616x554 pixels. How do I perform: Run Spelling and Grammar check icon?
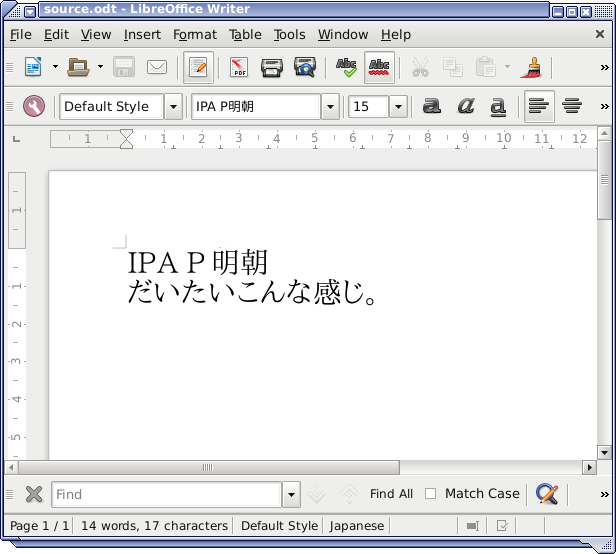pos(346,67)
